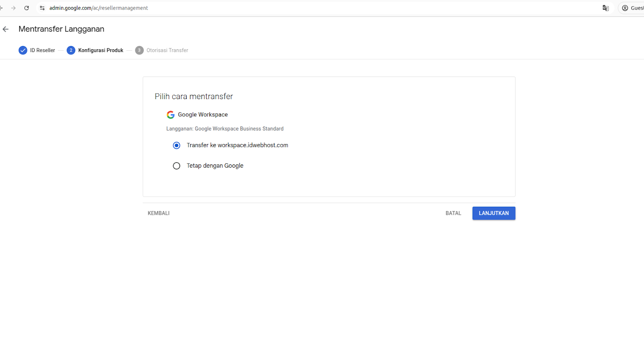644x359 pixels.
Task: Click the Google Translate icon in the address bar
Action: (605, 8)
